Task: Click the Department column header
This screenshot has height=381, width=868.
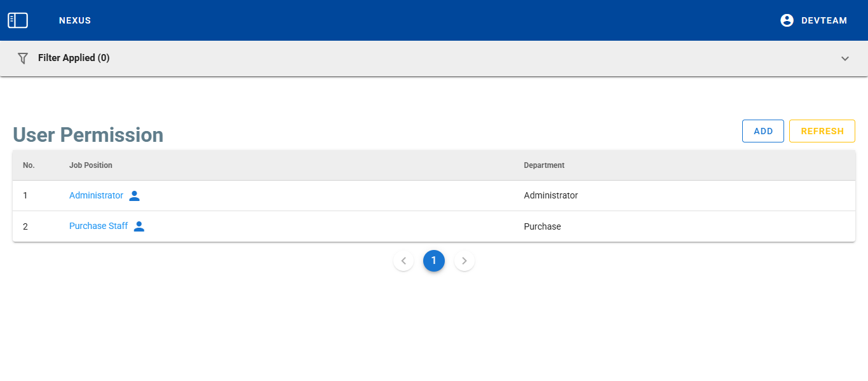Action: tap(544, 165)
